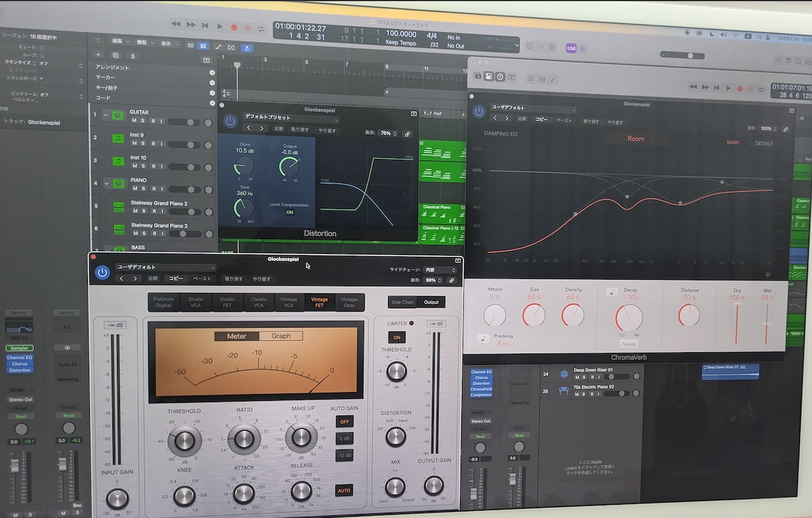
Task: Open Compressor サイドチェーン 内部 dropdown
Action: (x=441, y=270)
